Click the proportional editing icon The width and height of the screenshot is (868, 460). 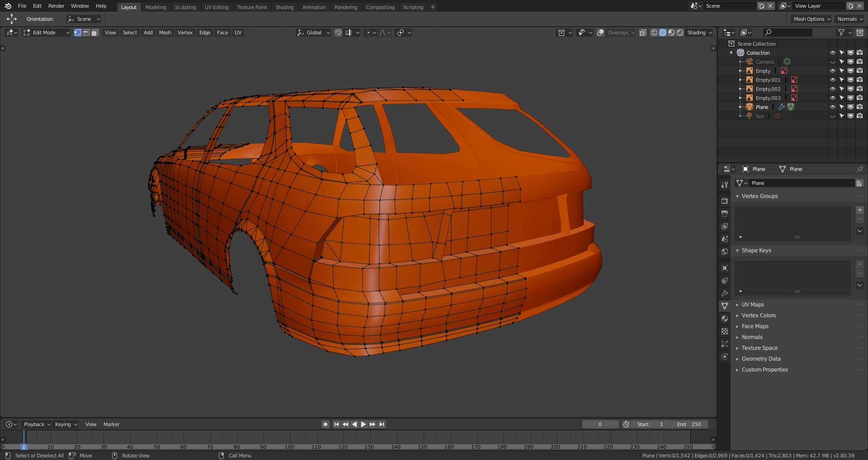(368, 33)
